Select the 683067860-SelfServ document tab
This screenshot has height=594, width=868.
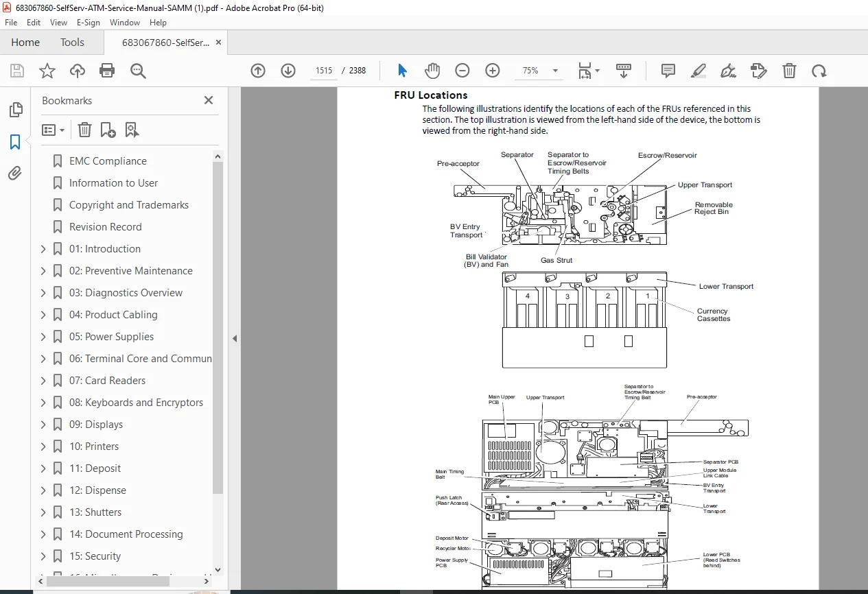(x=165, y=43)
